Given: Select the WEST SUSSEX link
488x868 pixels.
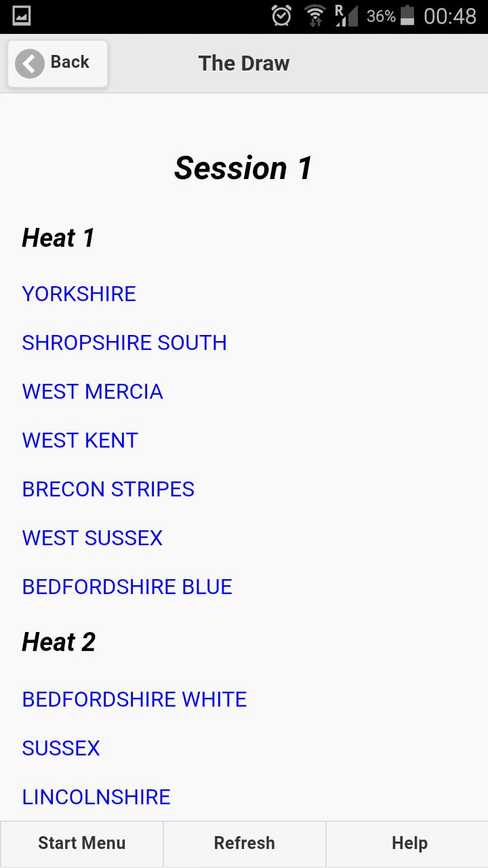Looking at the screenshot, I should tap(92, 538).
